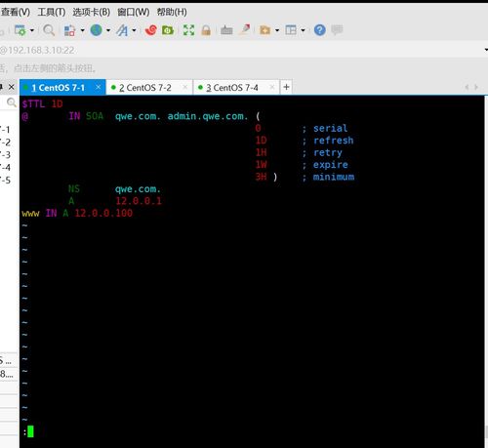This screenshot has width=488, height=448.
Task: Open the globe encoding icon
Action: [96, 30]
